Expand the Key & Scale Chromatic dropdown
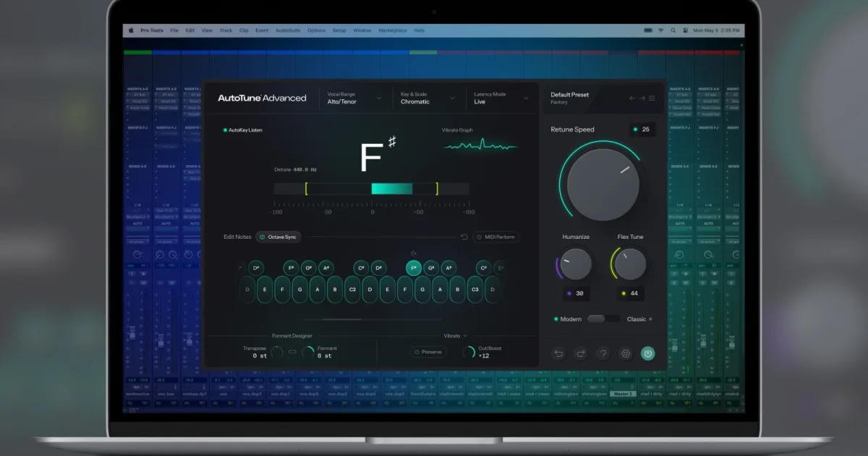The width and height of the screenshot is (868, 456). [x=427, y=98]
